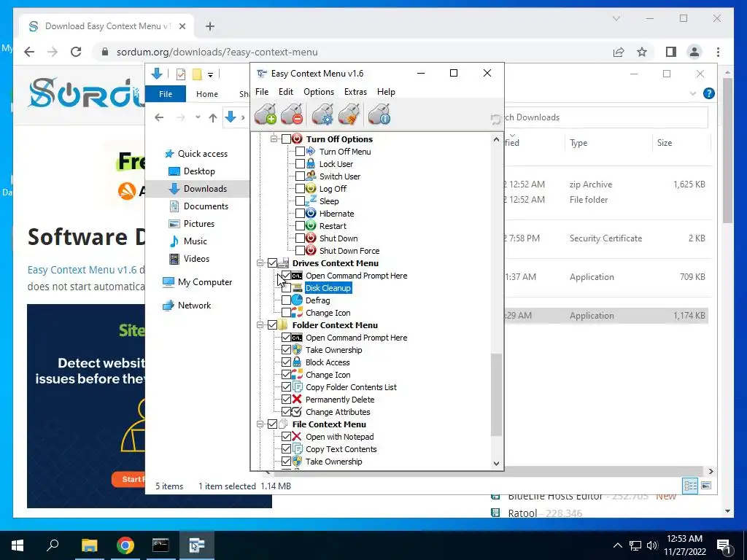Open the Options menu
The width and height of the screenshot is (747, 560).
pyautogui.click(x=319, y=91)
